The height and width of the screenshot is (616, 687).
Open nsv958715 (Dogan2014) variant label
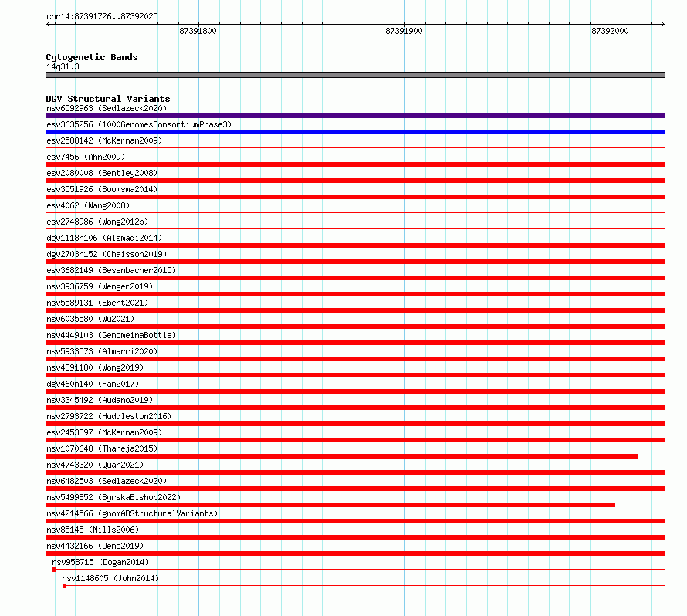100,562
